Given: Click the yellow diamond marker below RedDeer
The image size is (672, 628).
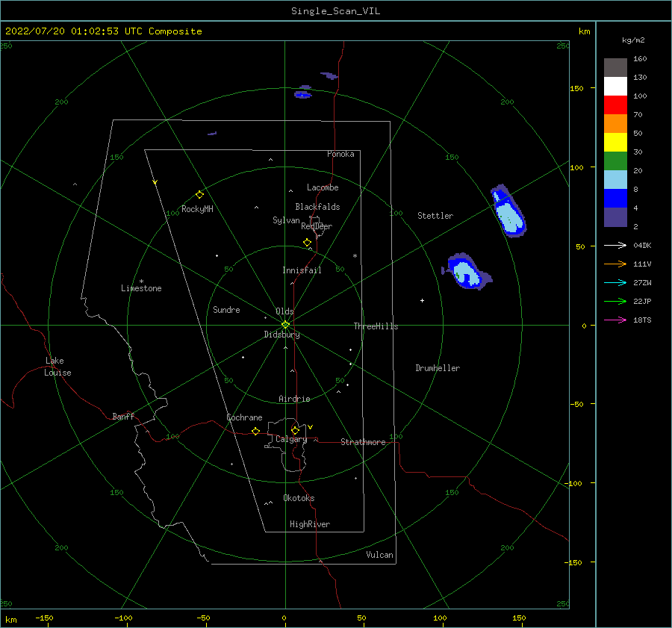Looking at the screenshot, I should click(x=307, y=242).
